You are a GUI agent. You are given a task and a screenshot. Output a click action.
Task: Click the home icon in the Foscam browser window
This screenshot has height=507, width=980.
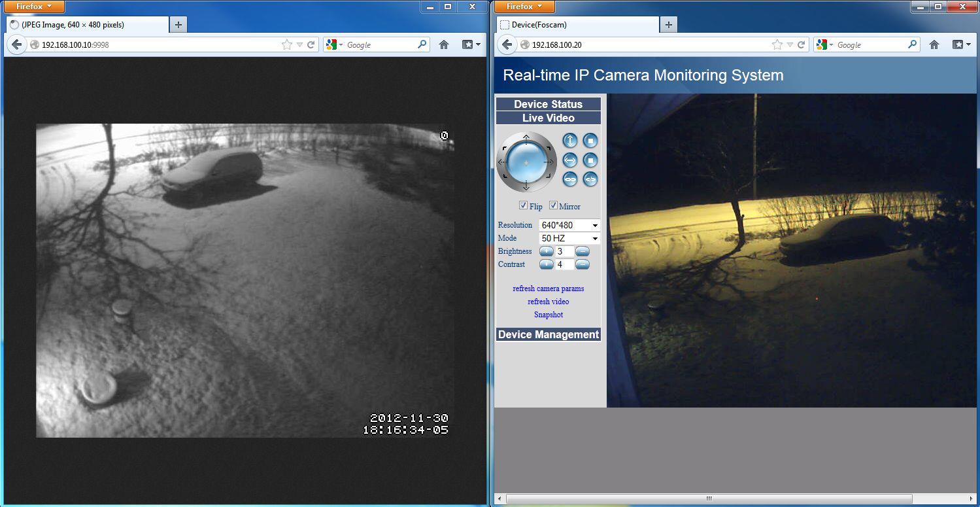[x=934, y=44]
